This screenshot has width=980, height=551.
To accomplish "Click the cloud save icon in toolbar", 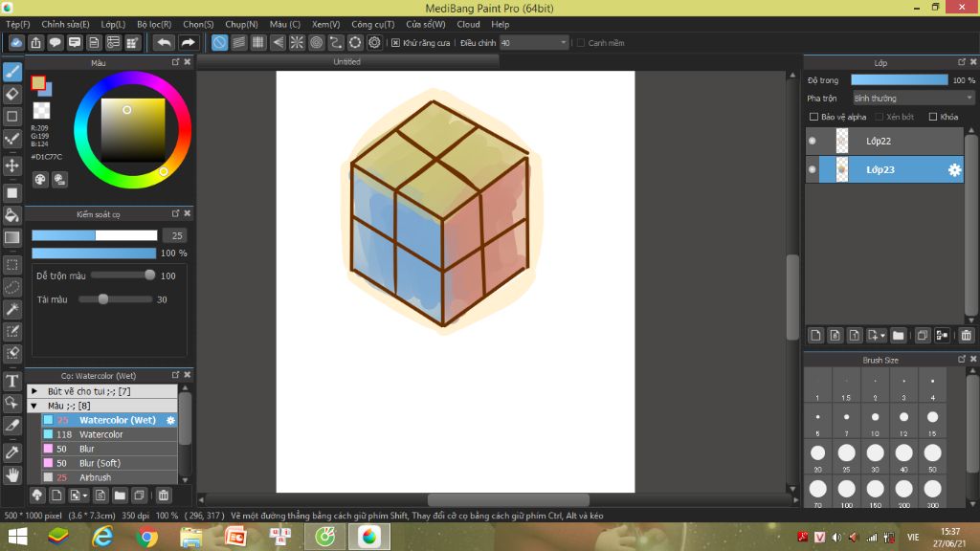I will click(x=16, y=42).
